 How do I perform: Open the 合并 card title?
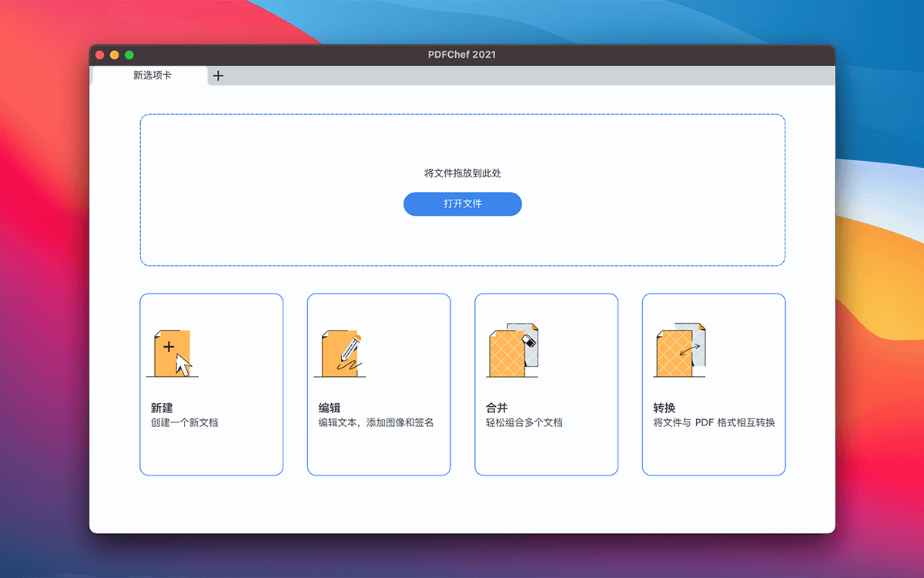pos(497,408)
